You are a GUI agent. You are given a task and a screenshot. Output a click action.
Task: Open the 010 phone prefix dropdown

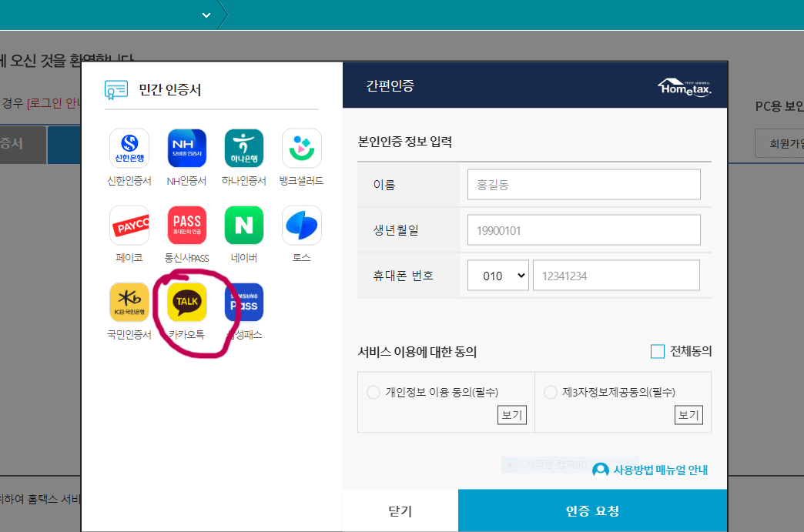pyautogui.click(x=497, y=275)
